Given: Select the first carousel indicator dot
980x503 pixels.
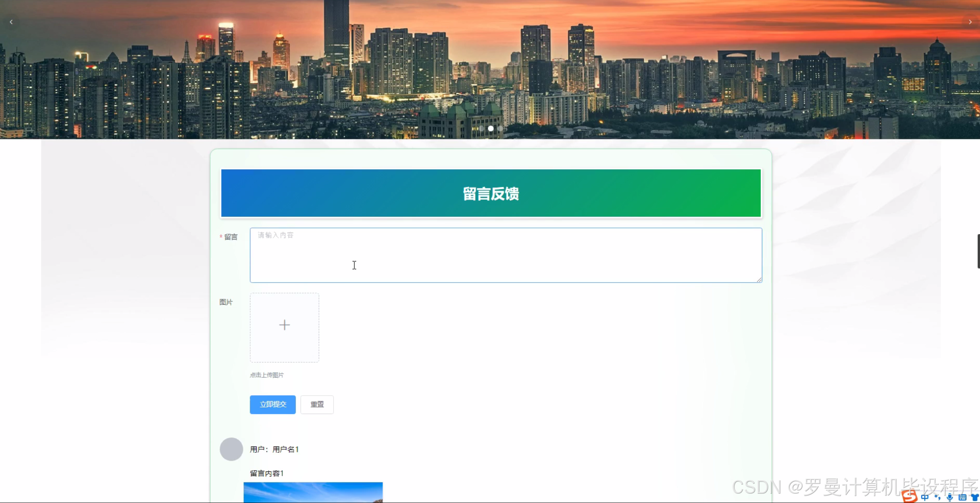Looking at the screenshot, I should click(x=481, y=128).
